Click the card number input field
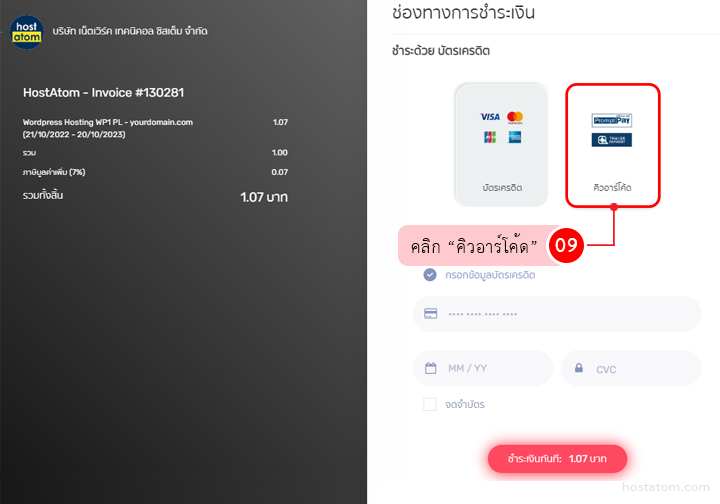 (x=557, y=314)
